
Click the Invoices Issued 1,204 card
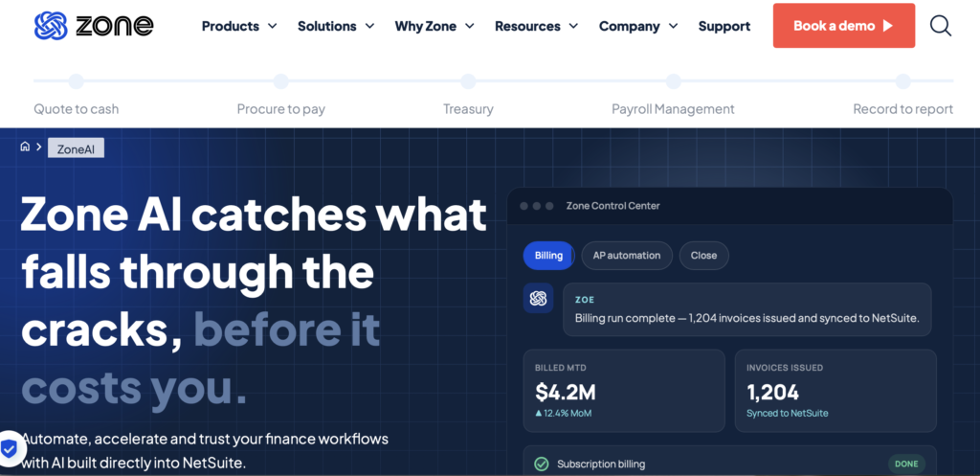(835, 391)
